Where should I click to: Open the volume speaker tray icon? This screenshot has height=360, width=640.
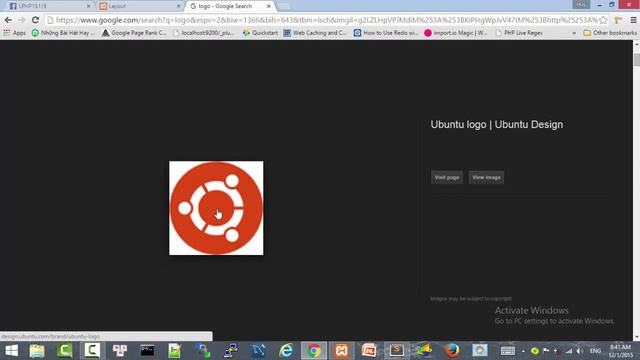580,351
